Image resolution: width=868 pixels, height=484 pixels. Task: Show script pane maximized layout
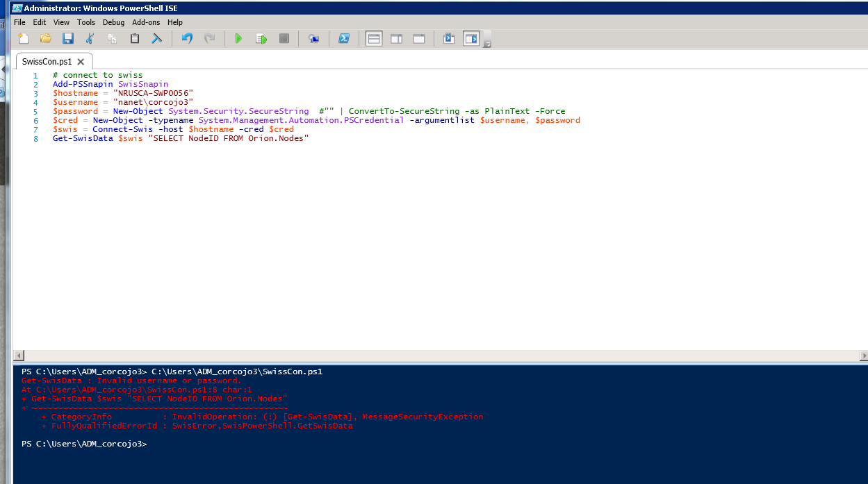(x=418, y=39)
